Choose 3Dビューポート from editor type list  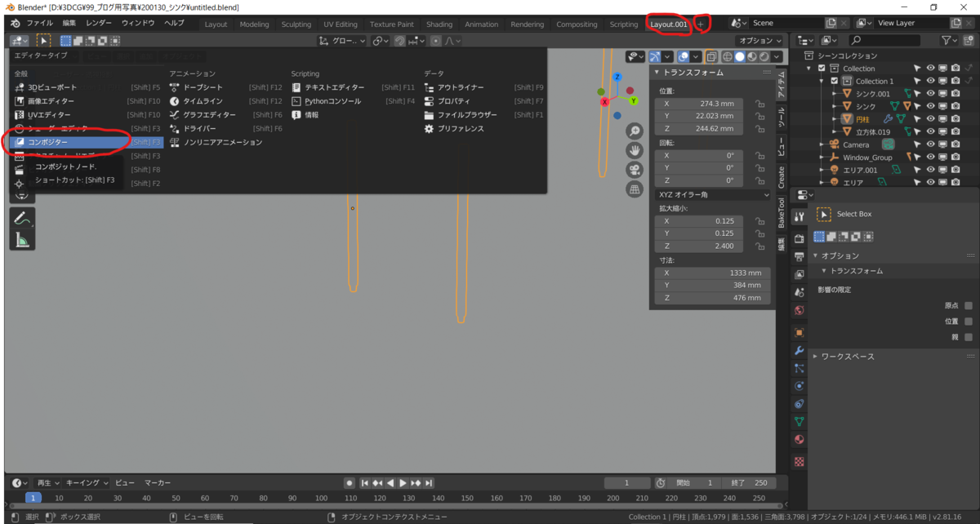coord(87,87)
